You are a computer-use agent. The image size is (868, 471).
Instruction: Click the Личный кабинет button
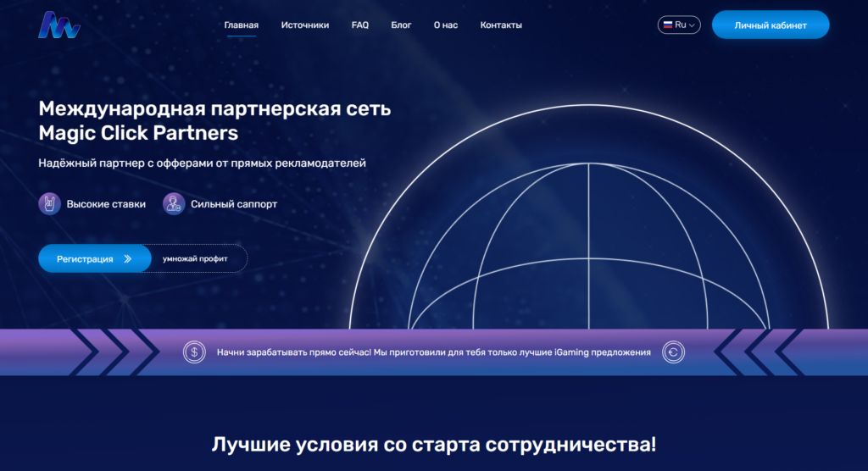pyautogui.click(x=771, y=25)
